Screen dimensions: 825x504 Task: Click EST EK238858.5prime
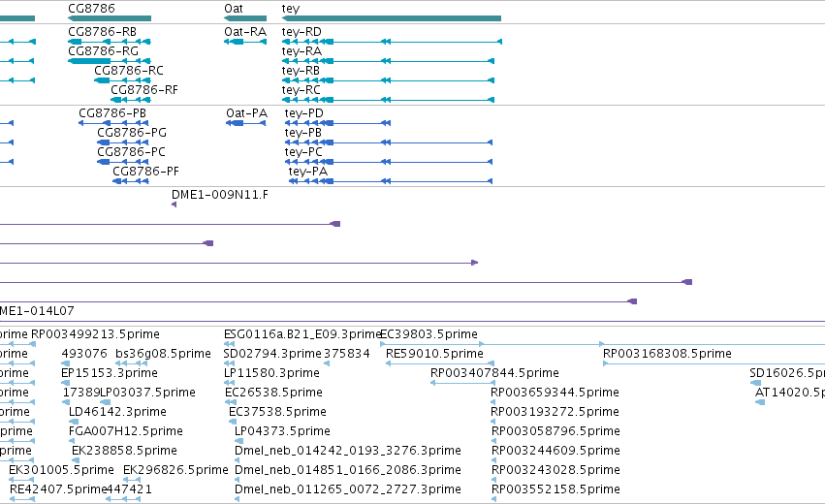tap(124, 451)
